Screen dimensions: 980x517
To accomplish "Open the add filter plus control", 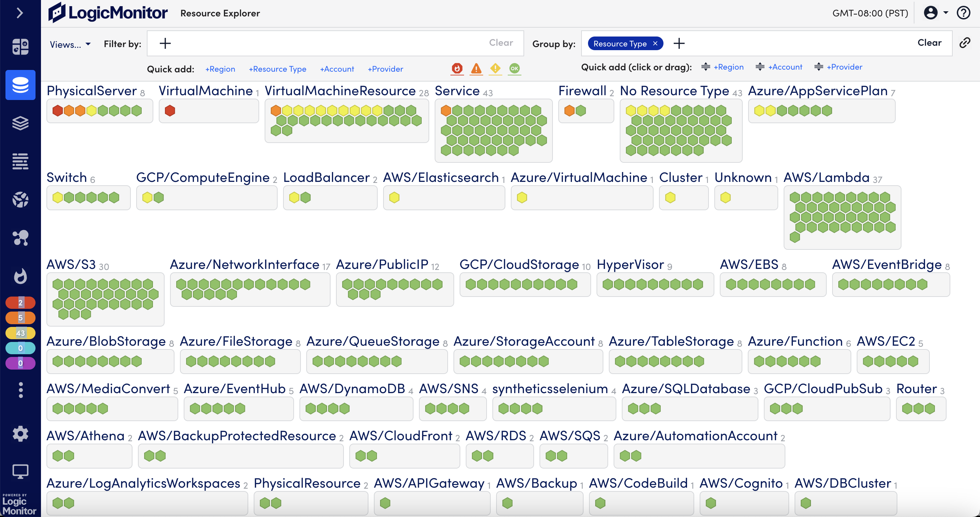I will pos(165,43).
